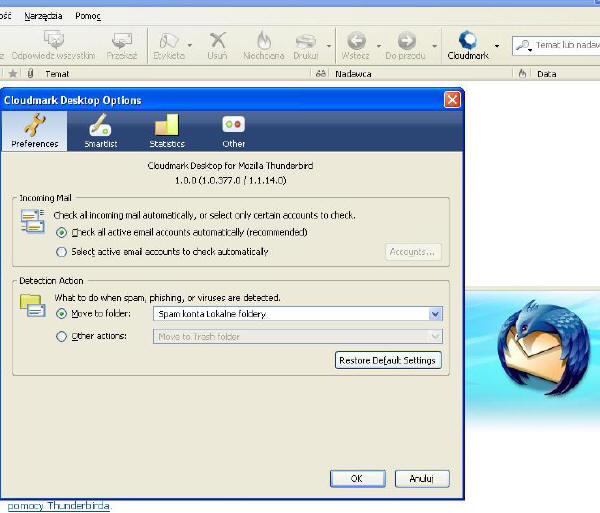Screen dimensions: 600x513
Task: Confirm with the OK button
Action: [x=357, y=479]
